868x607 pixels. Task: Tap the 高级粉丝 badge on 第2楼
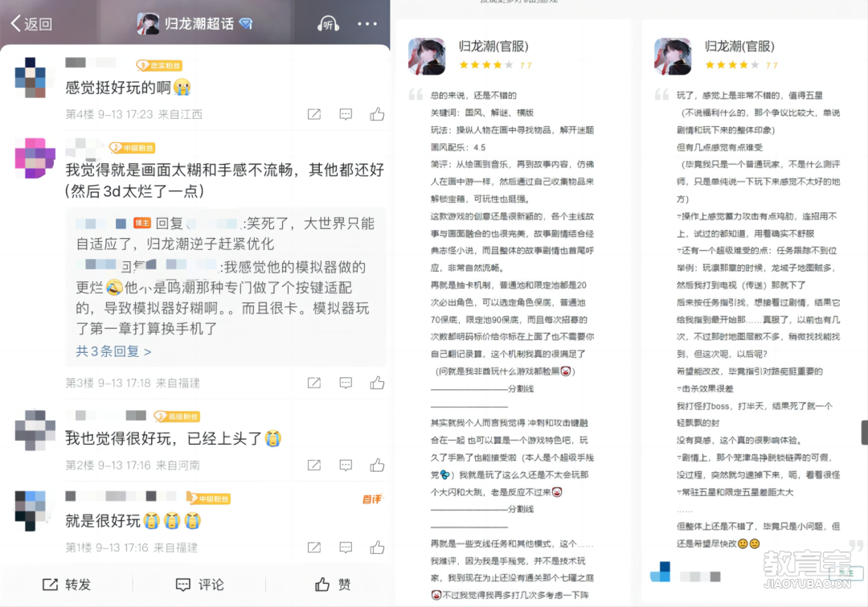click(177, 416)
